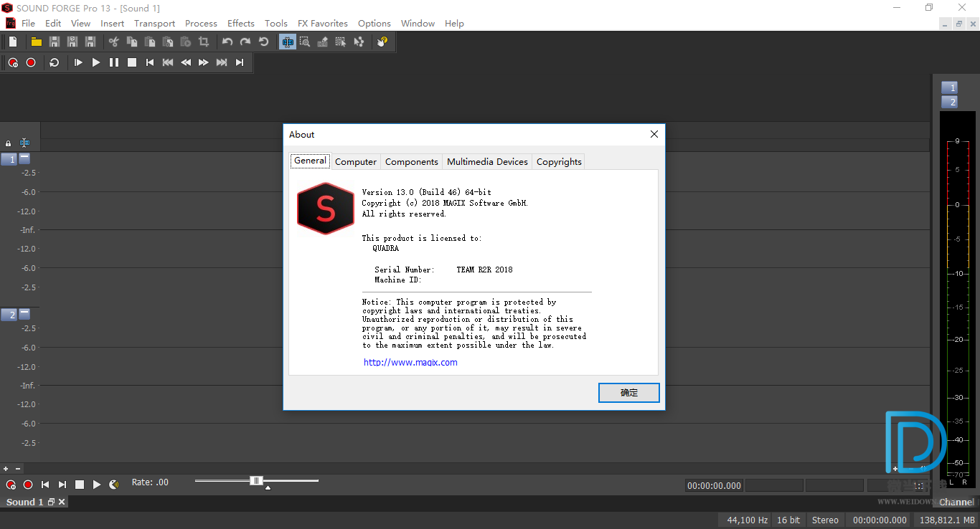Open a file with the yellow folder icon
Viewport: 980px width, 529px height.
click(x=36, y=42)
